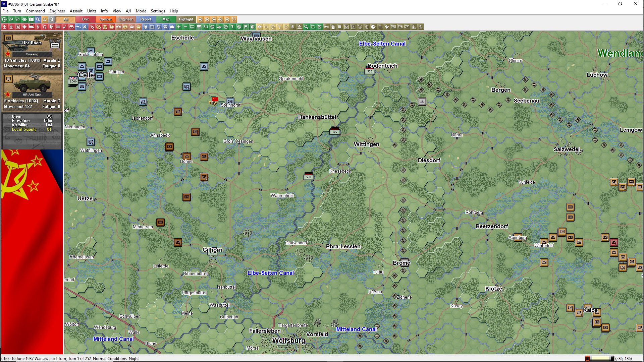
Task: Expand the View menu
Action: (117, 11)
